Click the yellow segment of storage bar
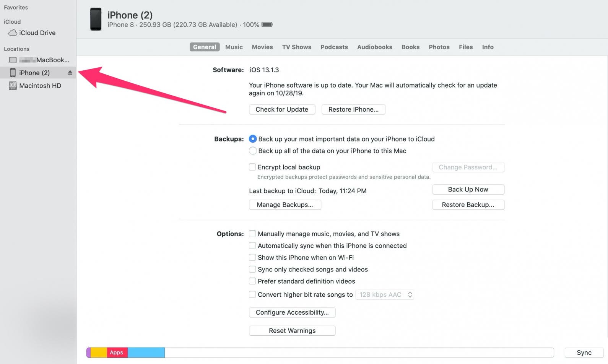The image size is (608, 364). [x=99, y=353]
